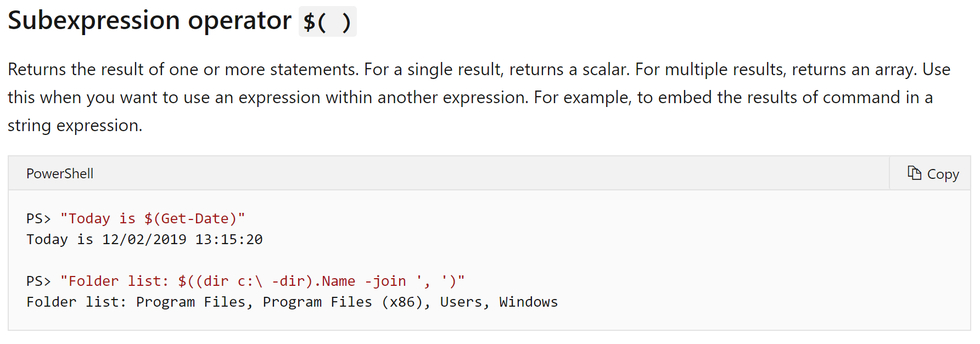Click the c:\ path in command

point(250,281)
